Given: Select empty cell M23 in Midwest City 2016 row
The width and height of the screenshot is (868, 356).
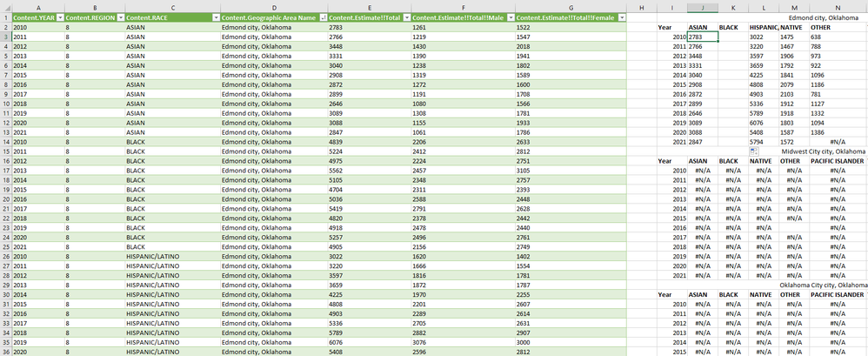Looking at the screenshot, I should 794,227.
